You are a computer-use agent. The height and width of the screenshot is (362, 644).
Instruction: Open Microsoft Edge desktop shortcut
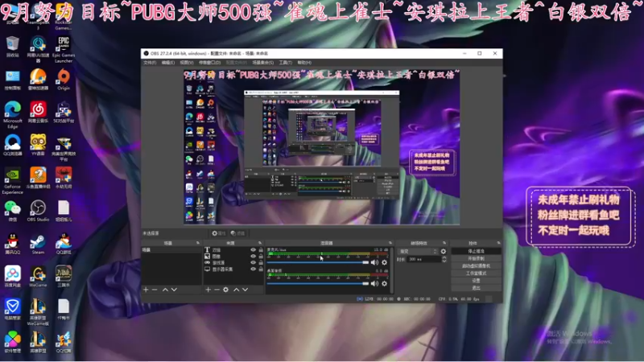(x=13, y=114)
